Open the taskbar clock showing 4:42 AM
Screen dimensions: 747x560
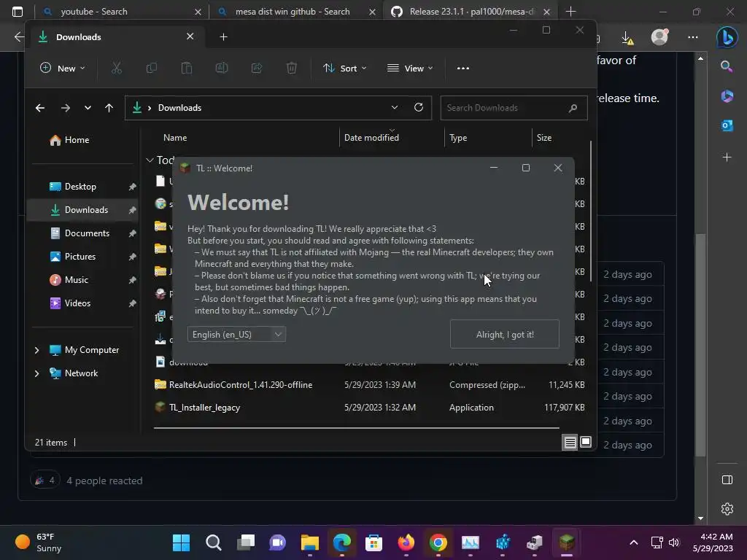[x=713, y=542]
